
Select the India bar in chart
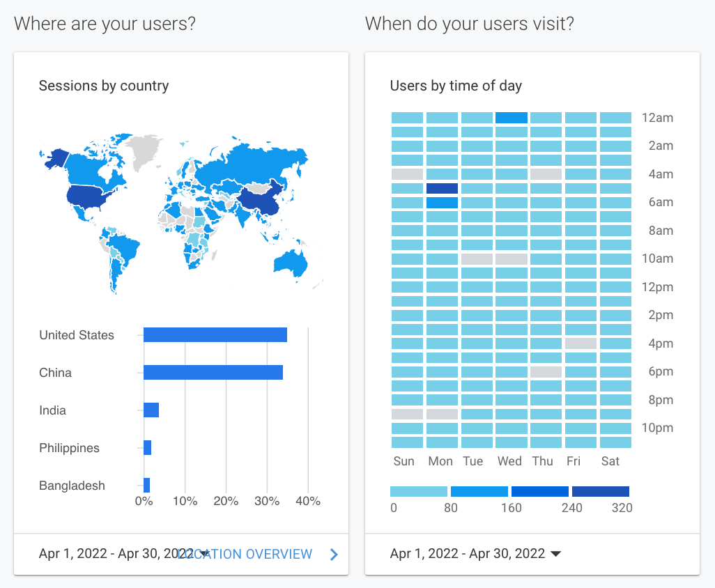[x=151, y=410]
